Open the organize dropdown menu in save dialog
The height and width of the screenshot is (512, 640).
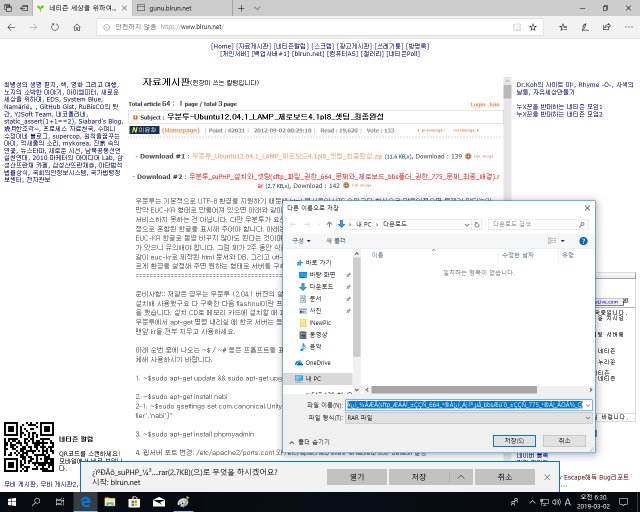click(x=301, y=241)
